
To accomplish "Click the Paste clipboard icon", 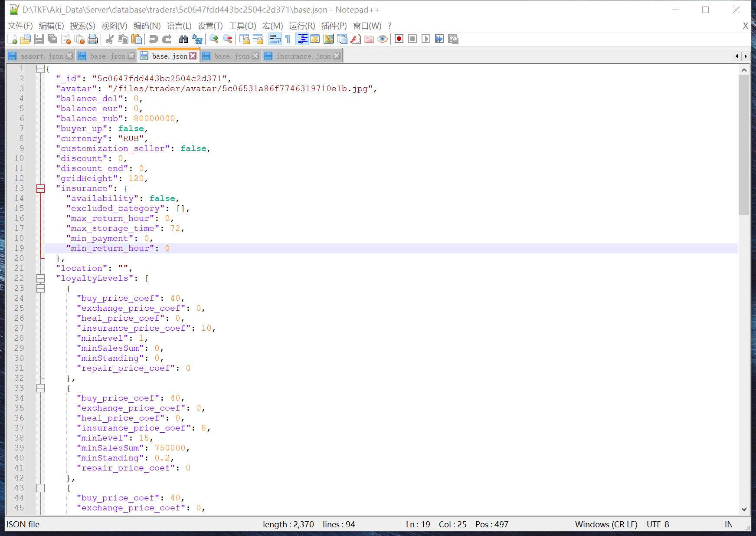I will [x=137, y=39].
